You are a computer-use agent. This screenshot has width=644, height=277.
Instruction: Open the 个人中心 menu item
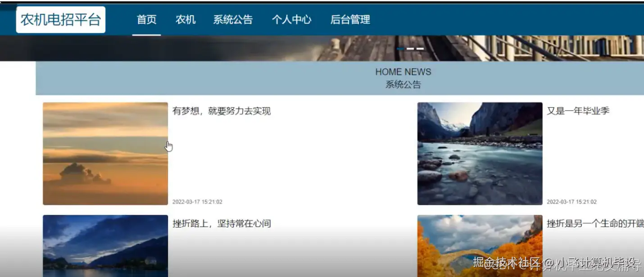click(x=291, y=20)
